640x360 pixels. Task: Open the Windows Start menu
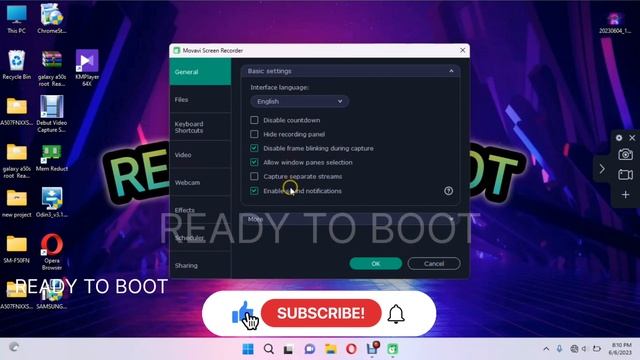pos(248,349)
